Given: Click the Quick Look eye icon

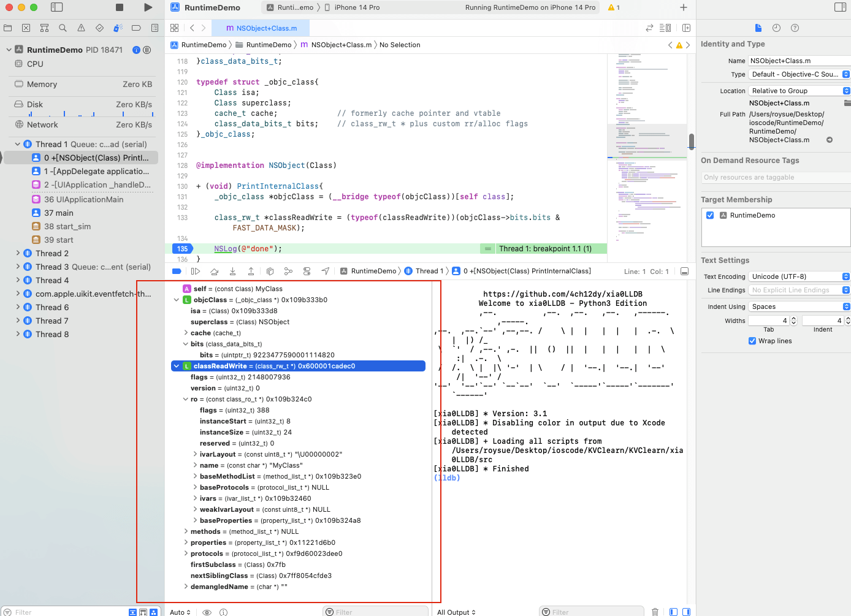Looking at the screenshot, I should [207, 612].
